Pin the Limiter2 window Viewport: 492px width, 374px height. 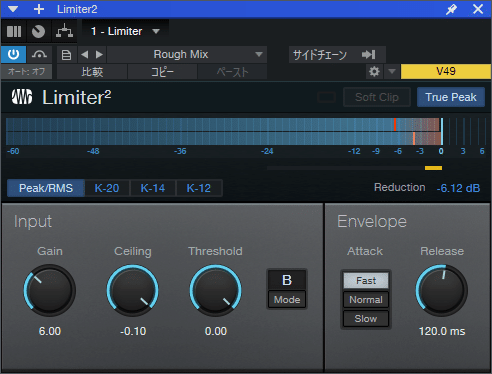(452, 9)
